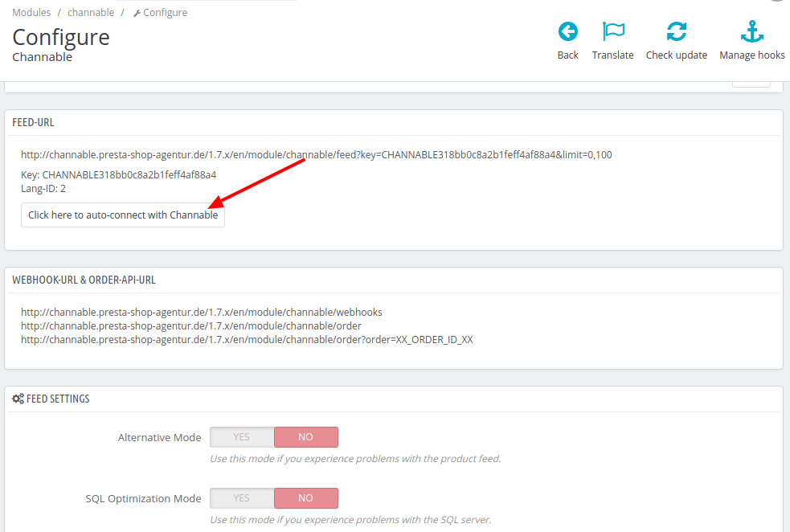Image resolution: width=790 pixels, height=532 pixels.
Task: Click the wrench icon beside Configure breadcrumb
Action: pyautogui.click(x=137, y=13)
